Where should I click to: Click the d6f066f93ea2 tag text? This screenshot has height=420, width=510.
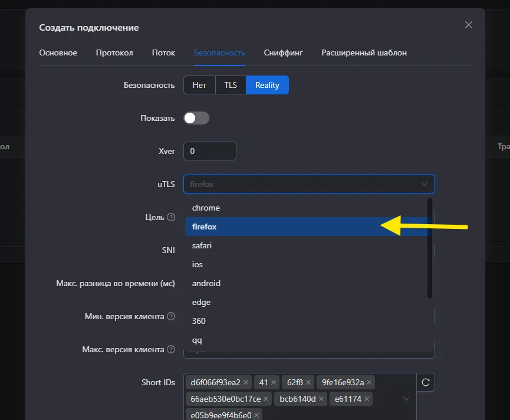(x=215, y=382)
